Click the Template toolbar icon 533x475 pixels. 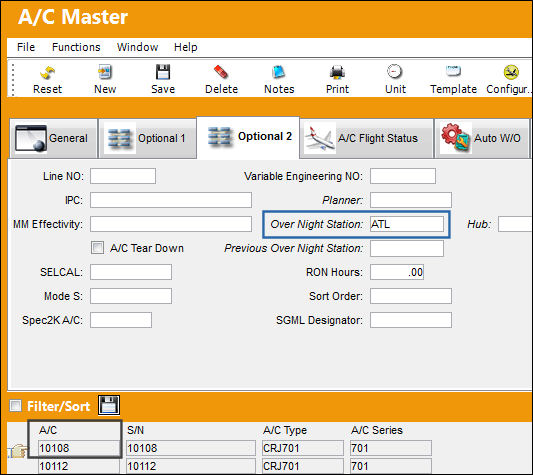pos(453,71)
